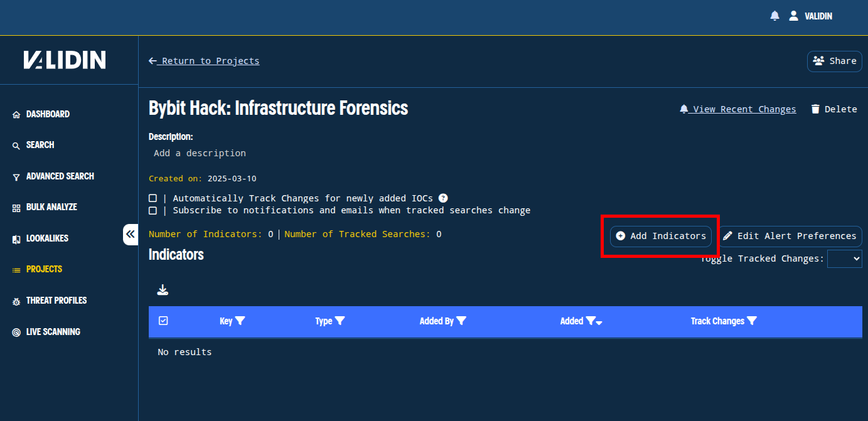Enable Automatically Track Changes checkbox
The width and height of the screenshot is (868, 421).
(153, 198)
